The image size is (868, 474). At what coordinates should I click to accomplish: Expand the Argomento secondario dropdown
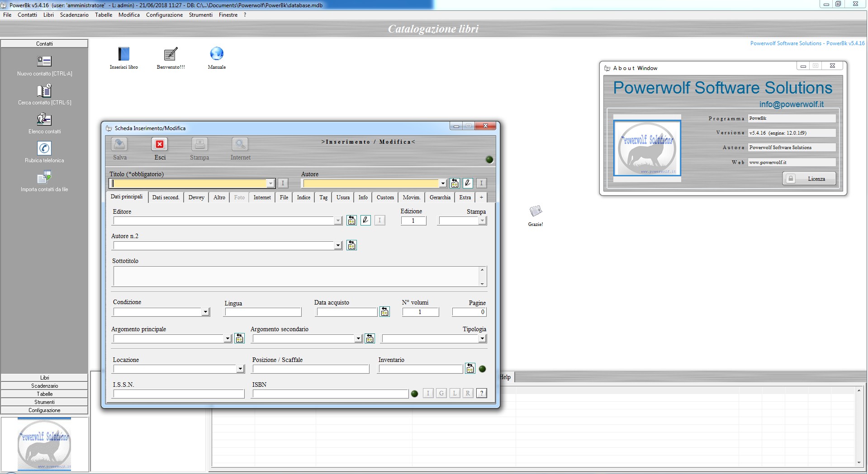point(358,338)
